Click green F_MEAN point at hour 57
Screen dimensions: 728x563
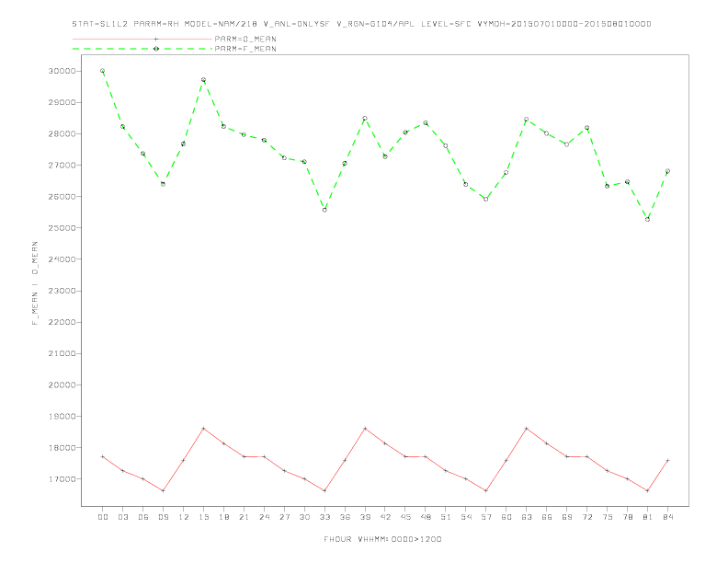486,200
